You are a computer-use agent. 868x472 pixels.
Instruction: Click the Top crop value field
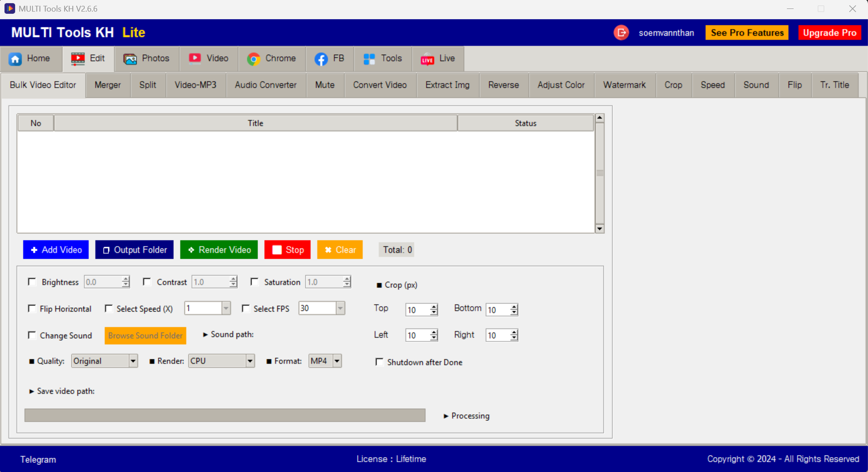coord(417,310)
